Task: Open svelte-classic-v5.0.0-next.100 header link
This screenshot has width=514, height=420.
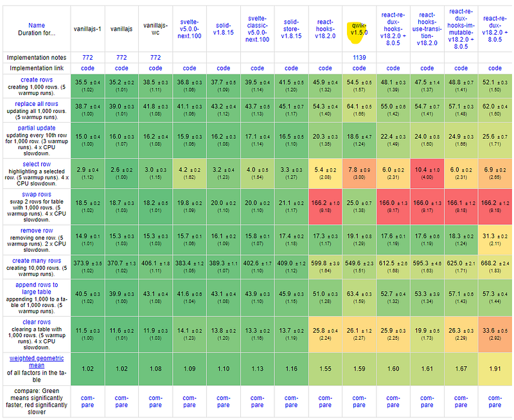Action: [258, 29]
